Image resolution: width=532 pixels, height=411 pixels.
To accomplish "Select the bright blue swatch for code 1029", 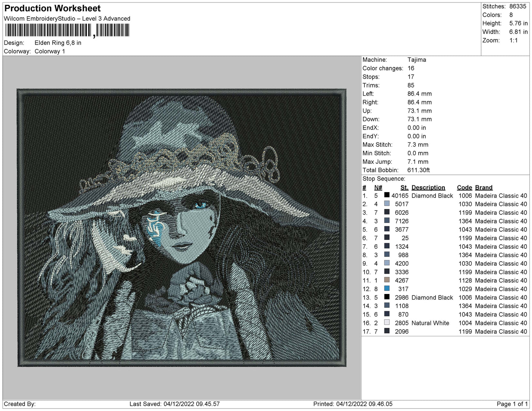I will [x=387, y=288].
